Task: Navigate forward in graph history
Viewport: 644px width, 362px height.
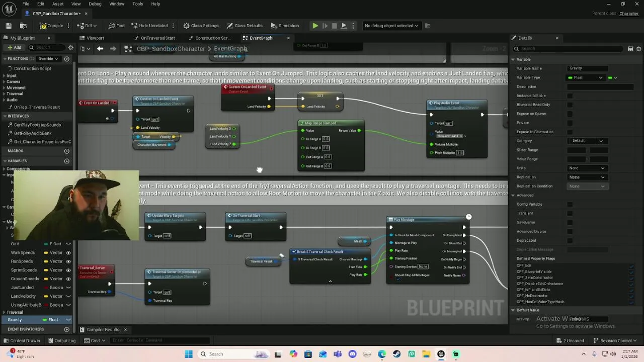Action: 113,49
